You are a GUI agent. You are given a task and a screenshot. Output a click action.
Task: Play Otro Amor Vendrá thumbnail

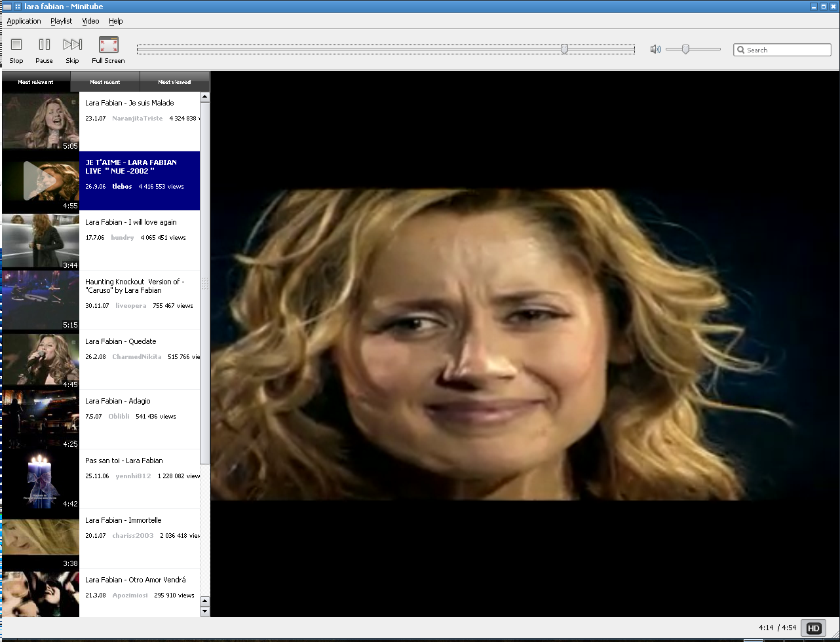(41, 594)
